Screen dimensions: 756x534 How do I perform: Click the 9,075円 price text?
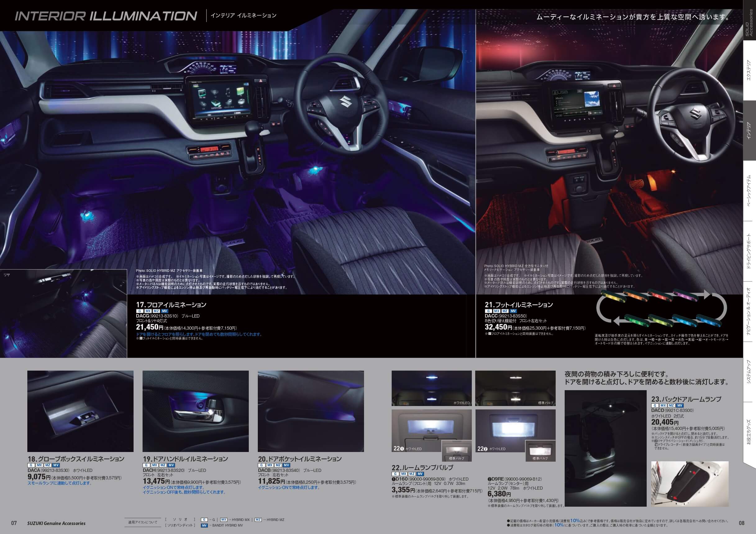tap(39, 477)
